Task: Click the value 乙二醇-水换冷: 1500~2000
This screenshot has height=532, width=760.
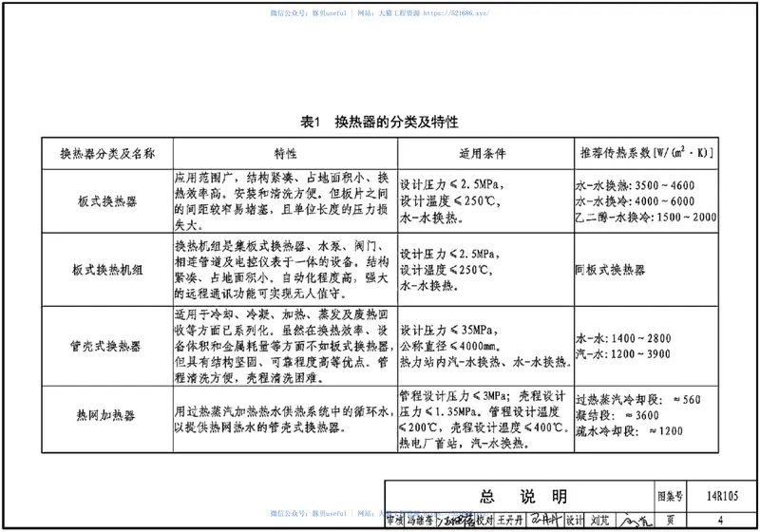Action: coord(646,217)
